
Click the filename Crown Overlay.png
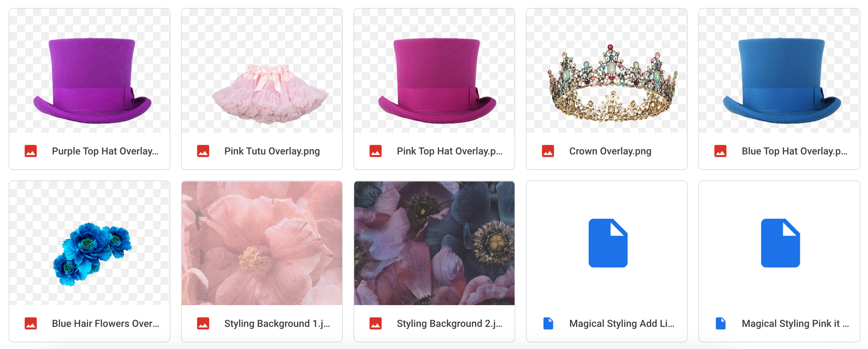click(610, 151)
